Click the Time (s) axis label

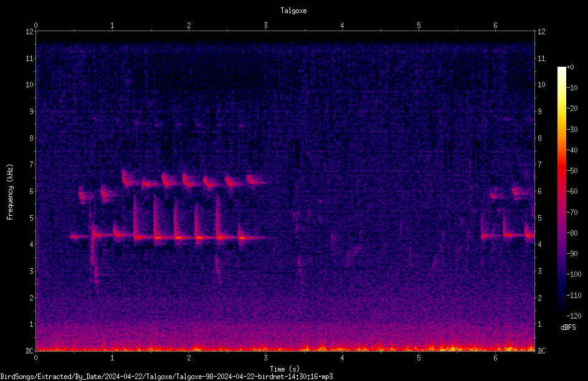[285, 369]
